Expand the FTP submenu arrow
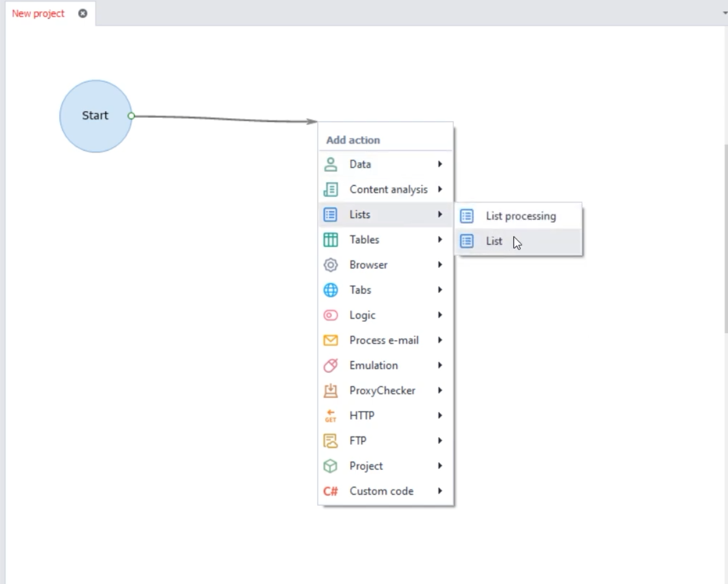This screenshot has width=728, height=584. [440, 441]
